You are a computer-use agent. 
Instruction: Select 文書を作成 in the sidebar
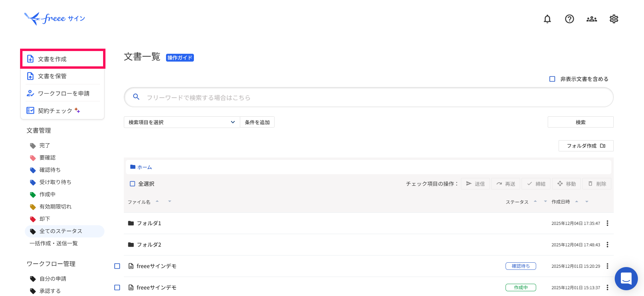[x=63, y=59]
